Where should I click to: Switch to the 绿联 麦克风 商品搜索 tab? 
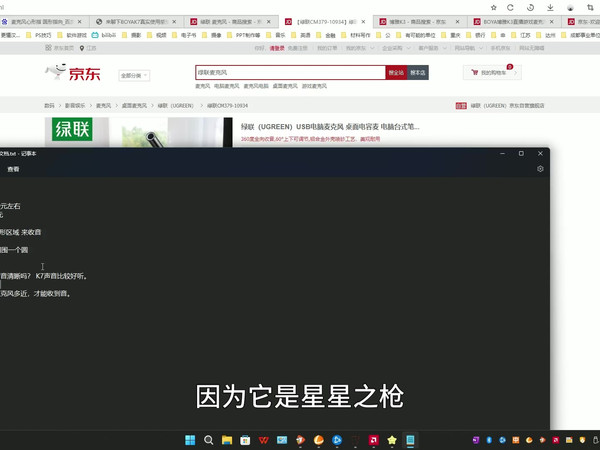coord(231,22)
